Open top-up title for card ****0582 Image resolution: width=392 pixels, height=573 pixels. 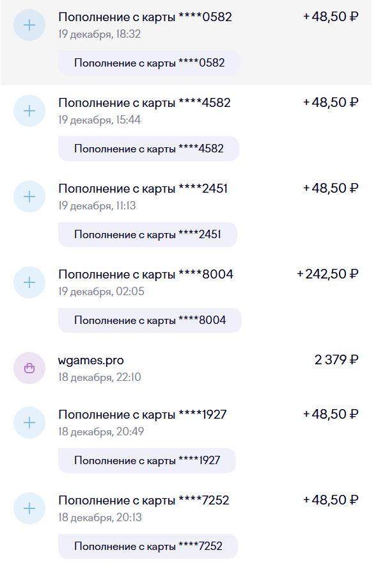(145, 17)
